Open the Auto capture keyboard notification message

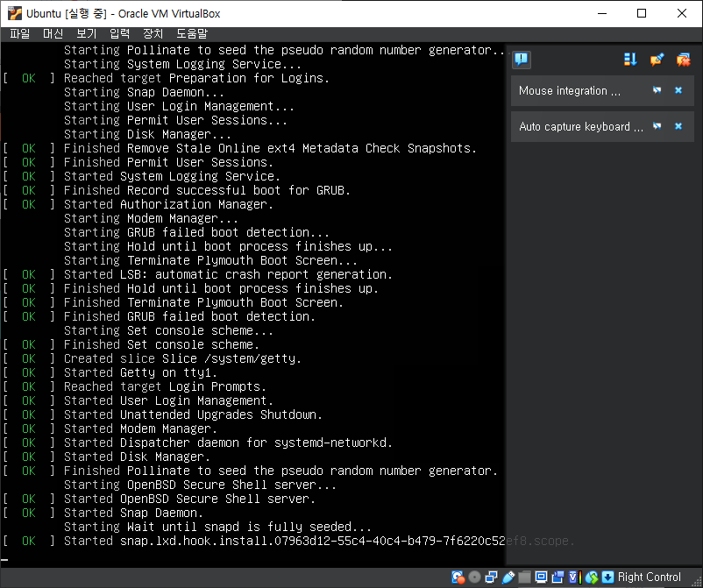pos(581,126)
